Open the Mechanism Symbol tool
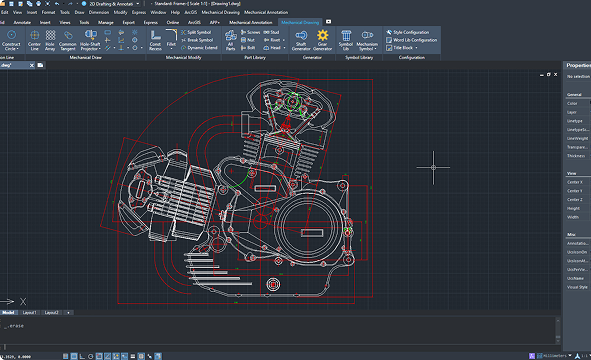Viewport: 591px width, 360px height. (367, 40)
